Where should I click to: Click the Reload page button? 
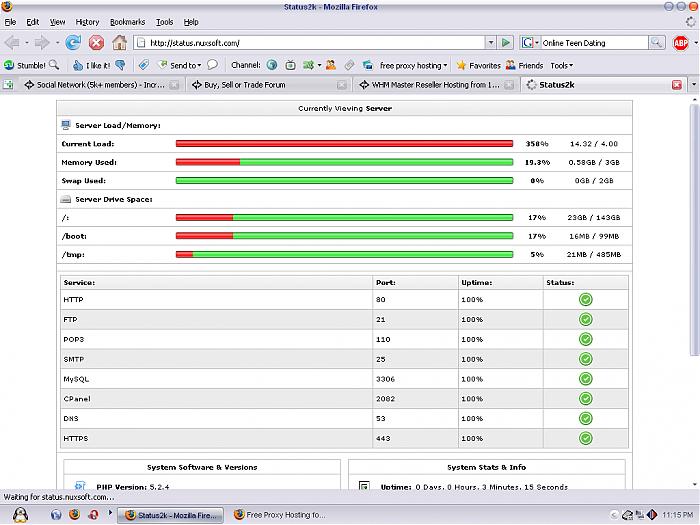[x=73, y=42]
